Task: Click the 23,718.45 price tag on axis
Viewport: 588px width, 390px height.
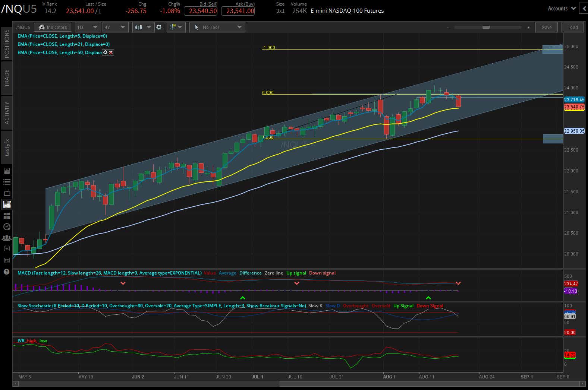Action: 574,100
